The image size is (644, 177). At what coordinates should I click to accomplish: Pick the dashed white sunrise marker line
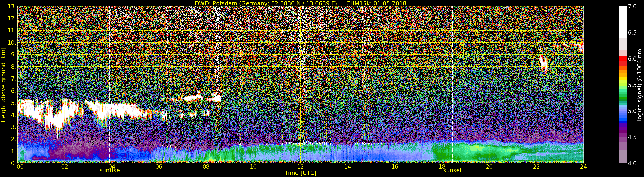click(x=110, y=85)
